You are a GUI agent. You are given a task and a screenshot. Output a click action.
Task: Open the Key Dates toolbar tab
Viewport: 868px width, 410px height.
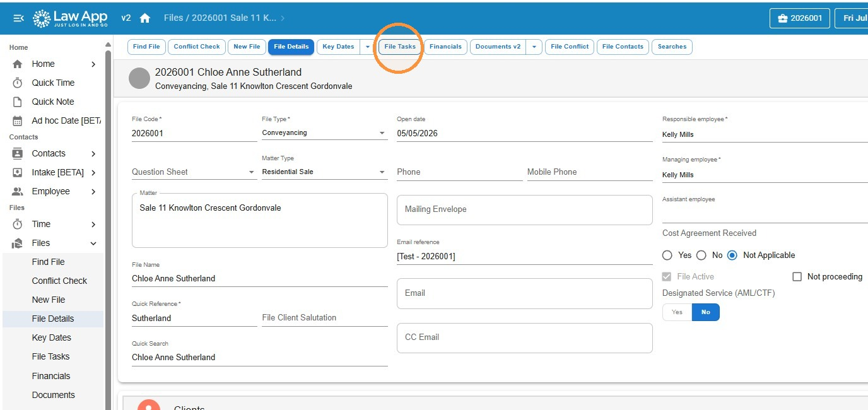pyautogui.click(x=338, y=47)
